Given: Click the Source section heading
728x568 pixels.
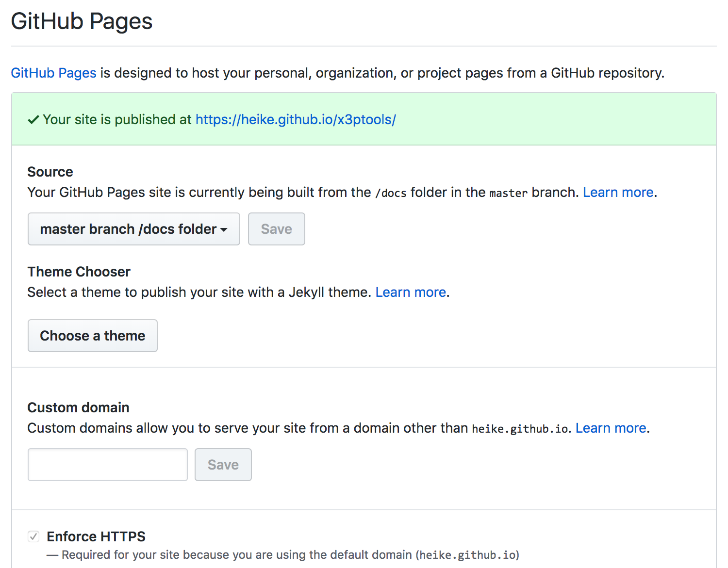Looking at the screenshot, I should [50, 172].
